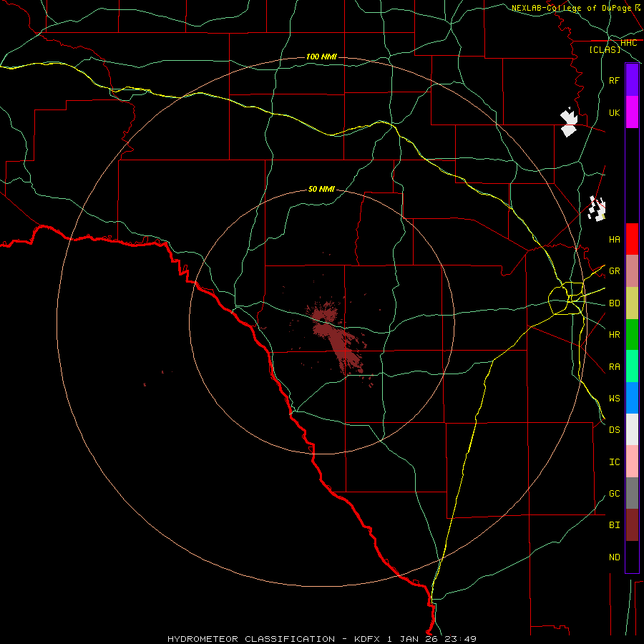Click the 50 NMI range ring label

coord(321,189)
